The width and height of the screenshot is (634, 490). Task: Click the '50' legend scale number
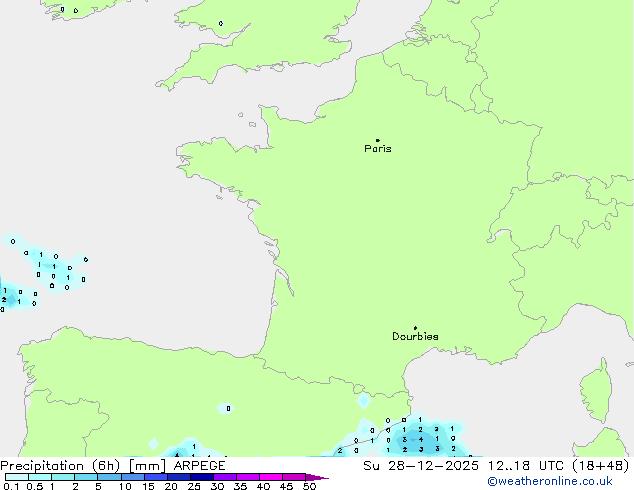pyautogui.click(x=309, y=486)
